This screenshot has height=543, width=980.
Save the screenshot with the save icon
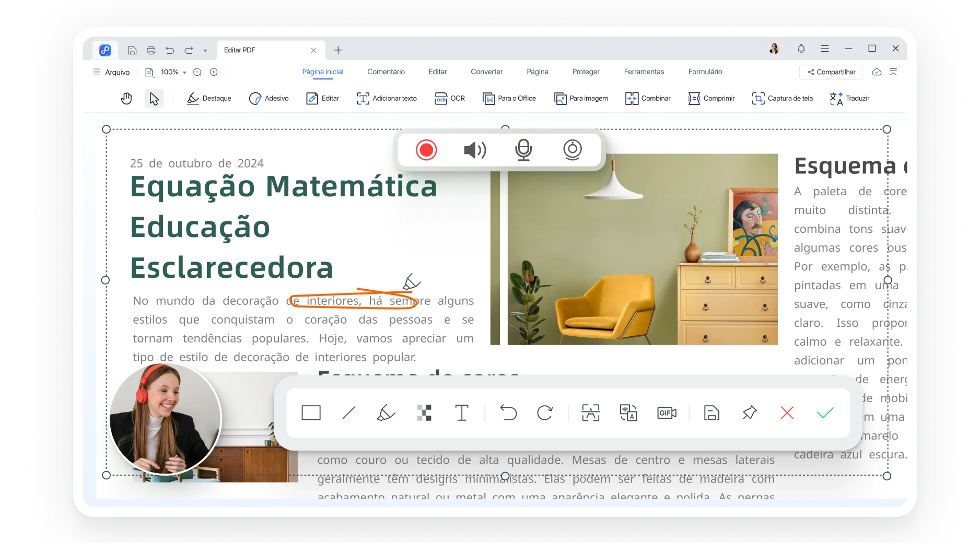tap(711, 413)
